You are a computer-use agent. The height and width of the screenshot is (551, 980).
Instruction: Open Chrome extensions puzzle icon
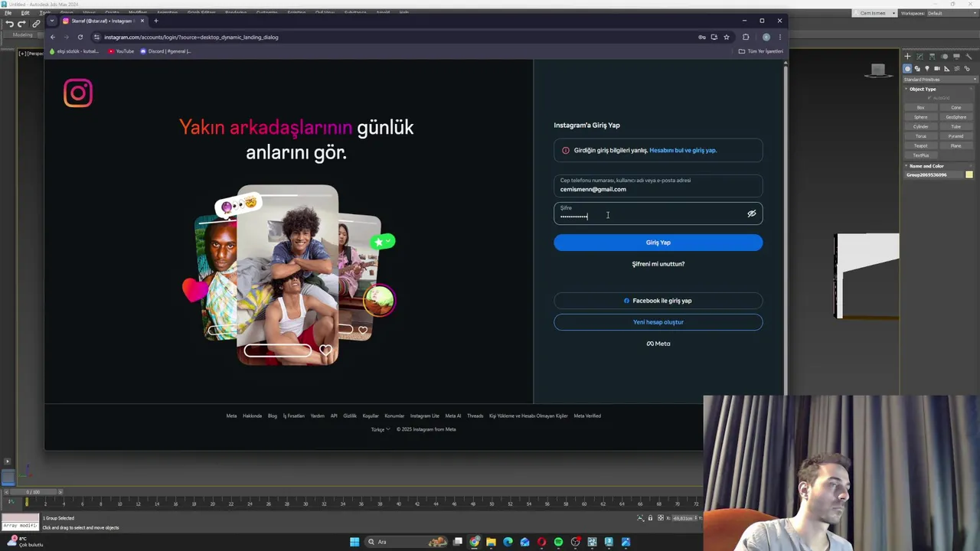(746, 37)
